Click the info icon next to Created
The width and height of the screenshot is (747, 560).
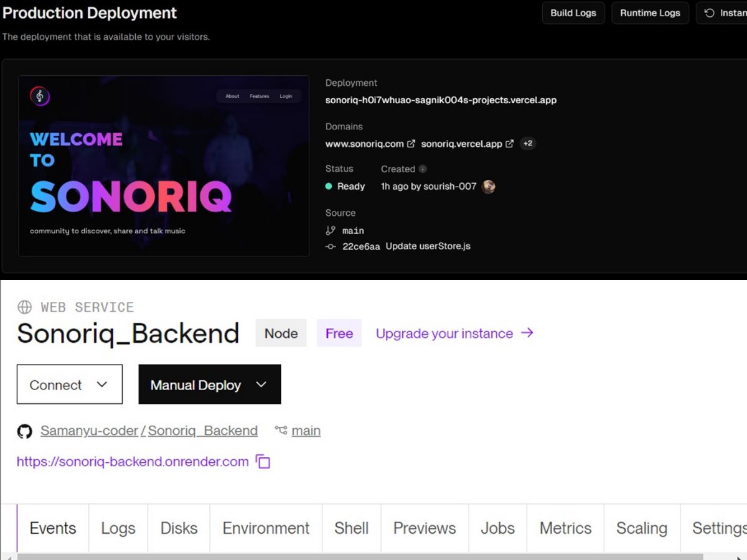pos(423,169)
